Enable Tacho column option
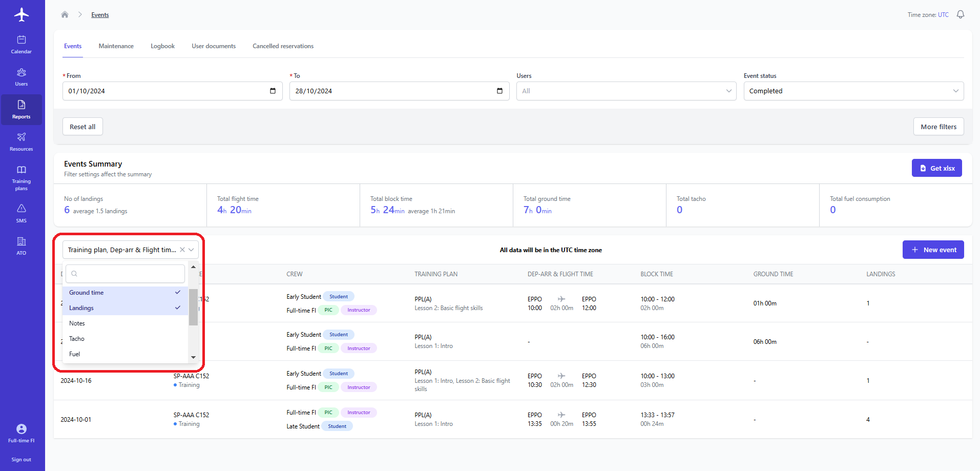The height and width of the screenshot is (471, 980). [125, 339]
